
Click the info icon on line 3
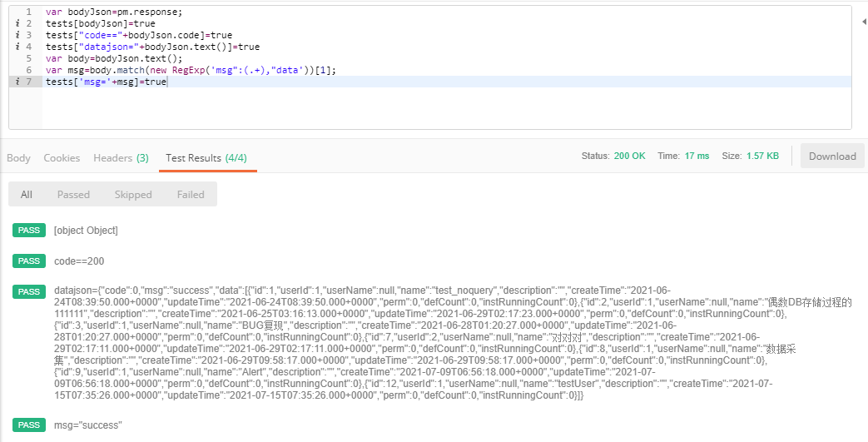[x=17, y=35]
